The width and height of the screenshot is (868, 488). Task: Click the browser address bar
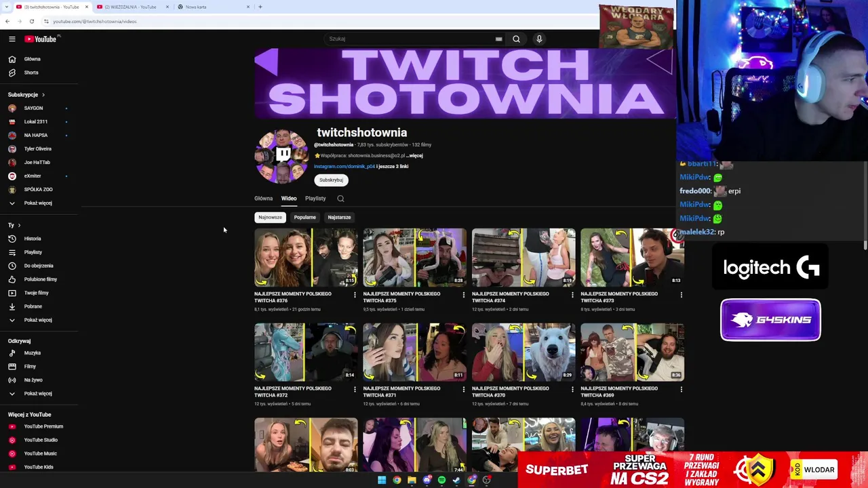[x=319, y=21]
